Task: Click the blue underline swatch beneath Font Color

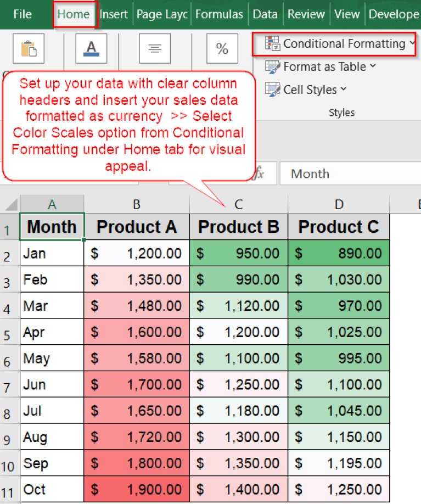Action: point(91,54)
